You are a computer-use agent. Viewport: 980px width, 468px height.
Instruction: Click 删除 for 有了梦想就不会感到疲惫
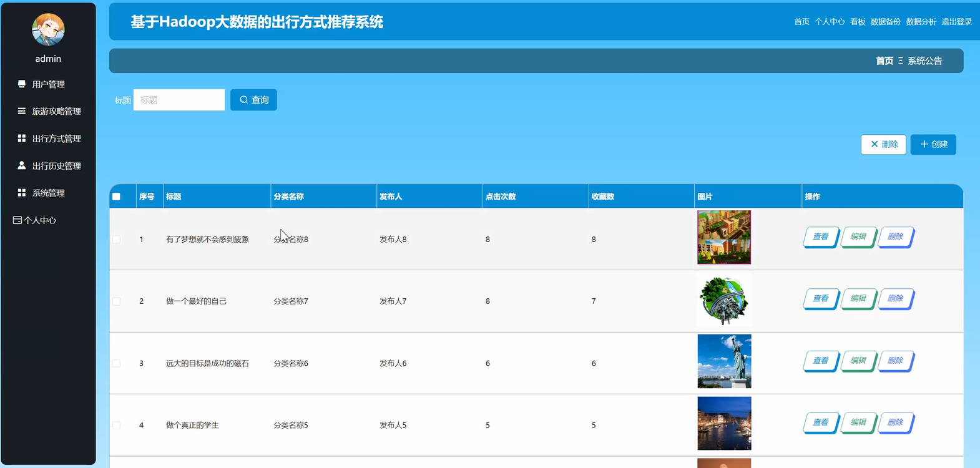point(896,237)
